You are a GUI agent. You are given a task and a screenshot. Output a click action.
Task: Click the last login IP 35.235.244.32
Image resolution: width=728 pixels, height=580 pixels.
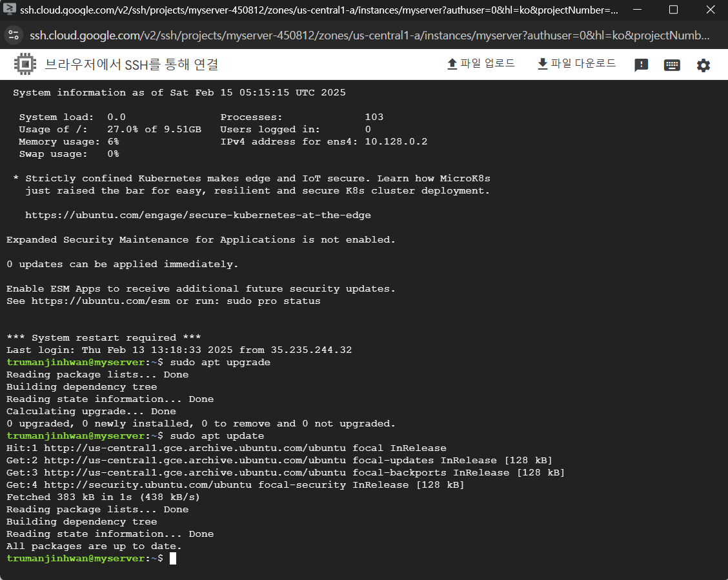pos(311,350)
